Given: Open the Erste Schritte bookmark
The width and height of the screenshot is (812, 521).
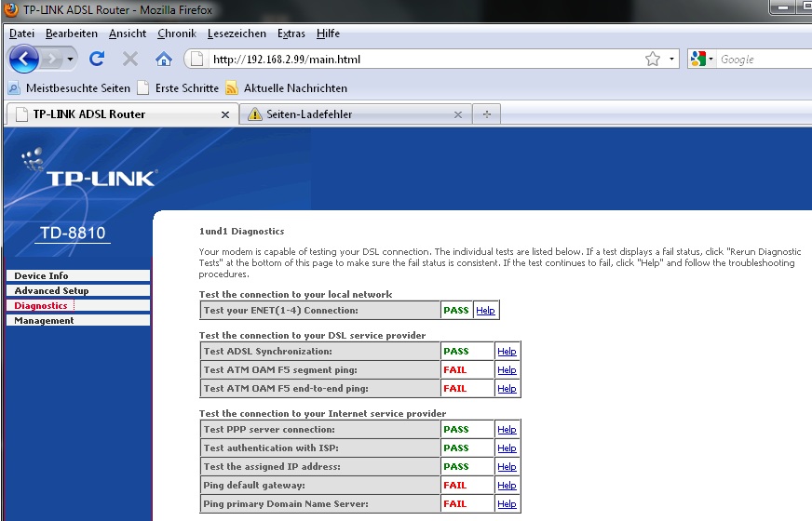Looking at the screenshot, I should click(178, 88).
